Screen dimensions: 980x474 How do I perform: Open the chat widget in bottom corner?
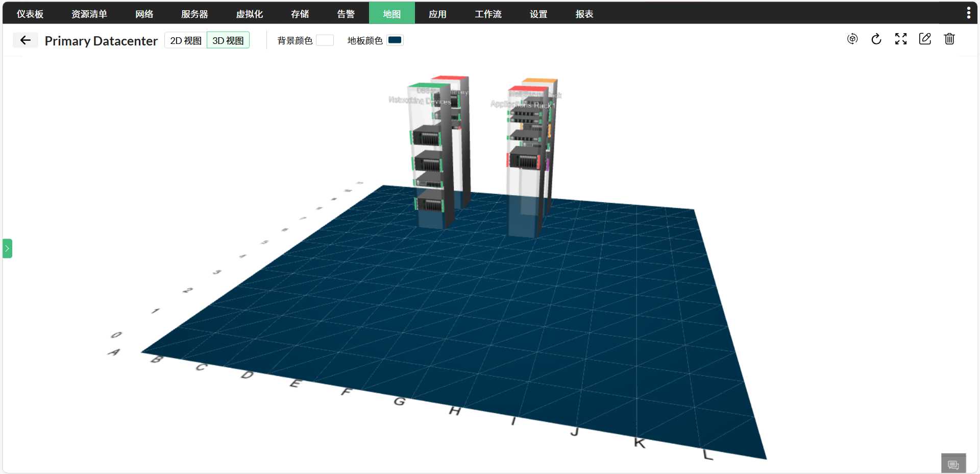953,463
